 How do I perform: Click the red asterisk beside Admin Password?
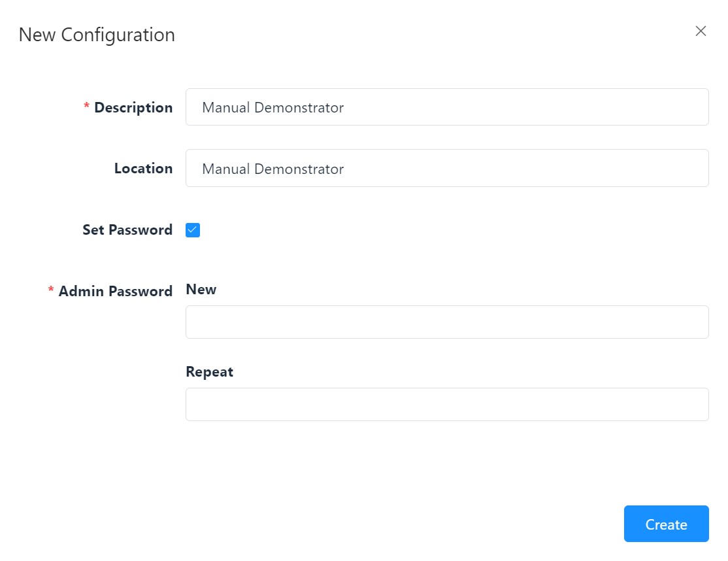point(51,292)
